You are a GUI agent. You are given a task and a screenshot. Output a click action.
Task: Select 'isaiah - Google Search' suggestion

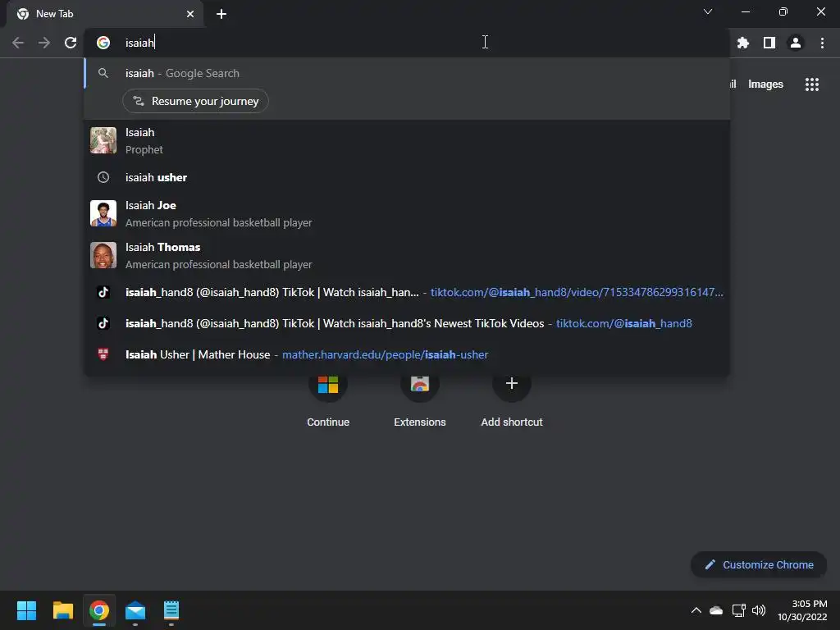tap(407, 73)
